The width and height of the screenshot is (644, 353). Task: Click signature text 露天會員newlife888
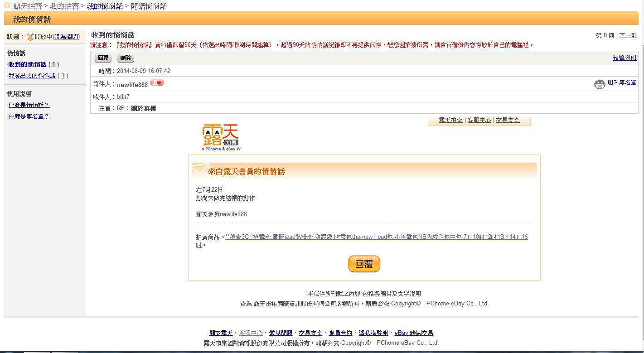click(221, 214)
